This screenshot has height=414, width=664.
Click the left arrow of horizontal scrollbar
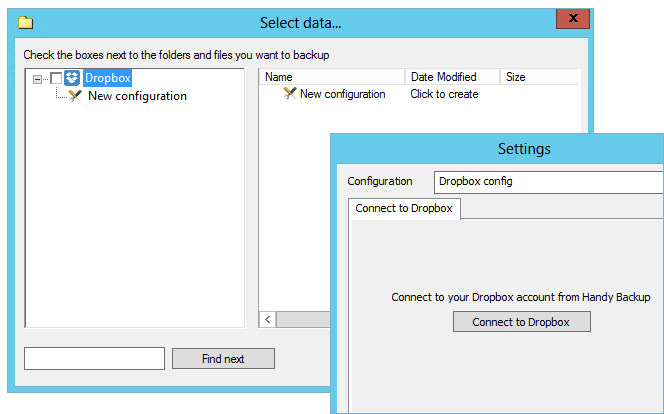pos(268,320)
